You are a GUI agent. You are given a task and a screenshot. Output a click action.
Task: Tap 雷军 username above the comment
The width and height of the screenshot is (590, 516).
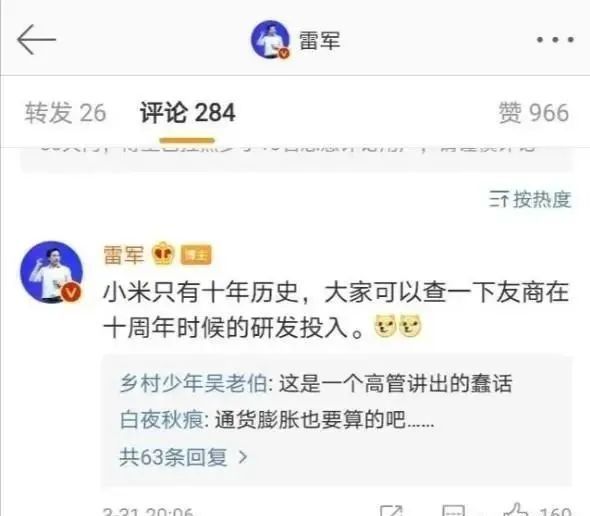(123, 255)
